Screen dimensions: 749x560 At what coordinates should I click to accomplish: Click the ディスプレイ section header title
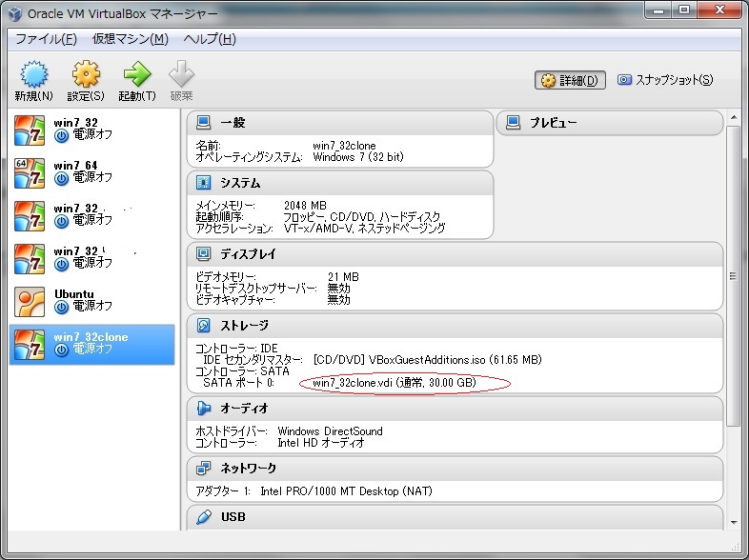click(x=248, y=254)
